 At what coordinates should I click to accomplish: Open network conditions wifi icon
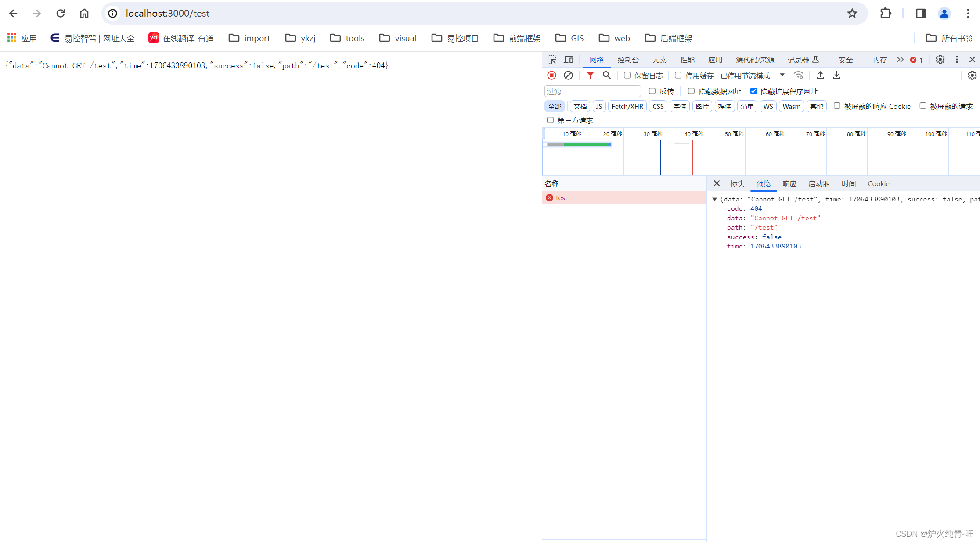pos(799,75)
